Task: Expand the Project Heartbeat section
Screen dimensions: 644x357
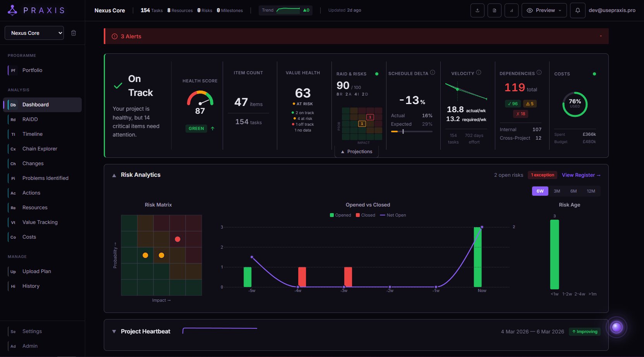Action: click(114, 331)
